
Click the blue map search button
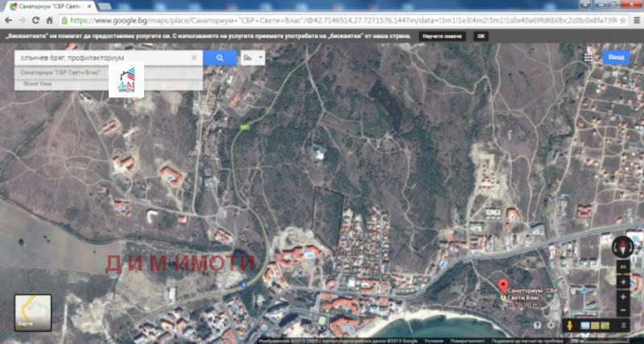(215, 58)
